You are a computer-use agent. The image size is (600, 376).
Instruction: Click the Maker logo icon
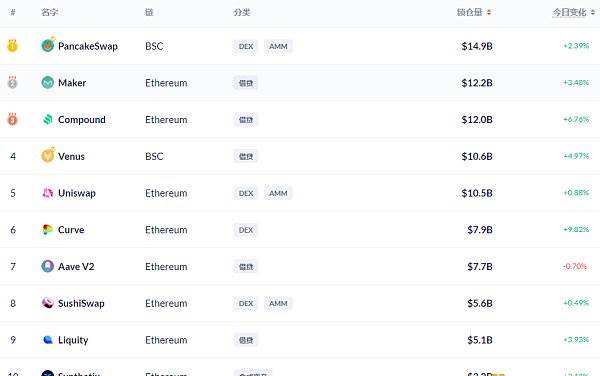[47, 83]
